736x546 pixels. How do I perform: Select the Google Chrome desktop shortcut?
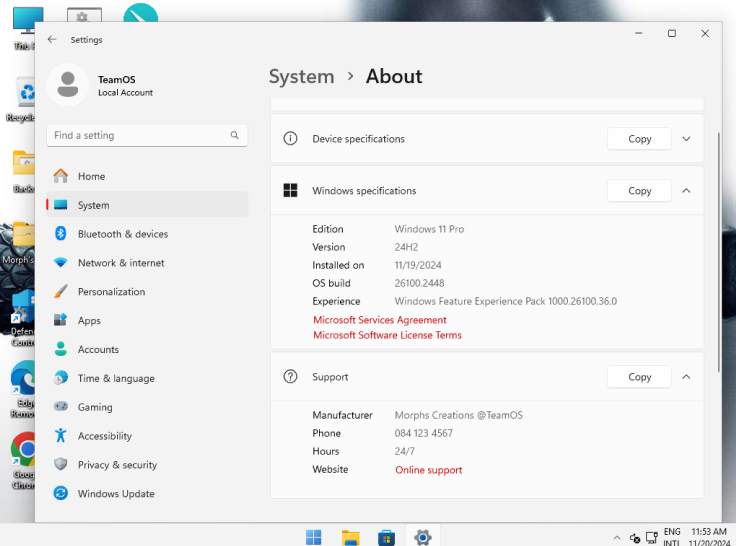coord(23,460)
